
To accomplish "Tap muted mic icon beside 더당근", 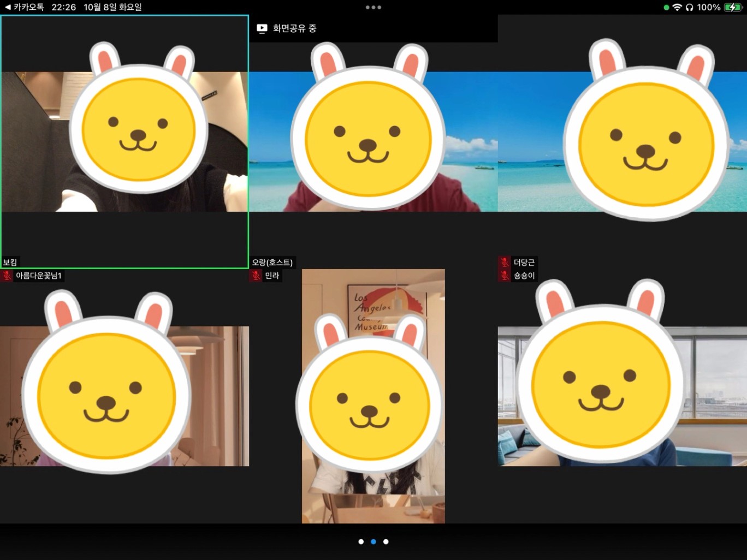I will (x=505, y=263).
